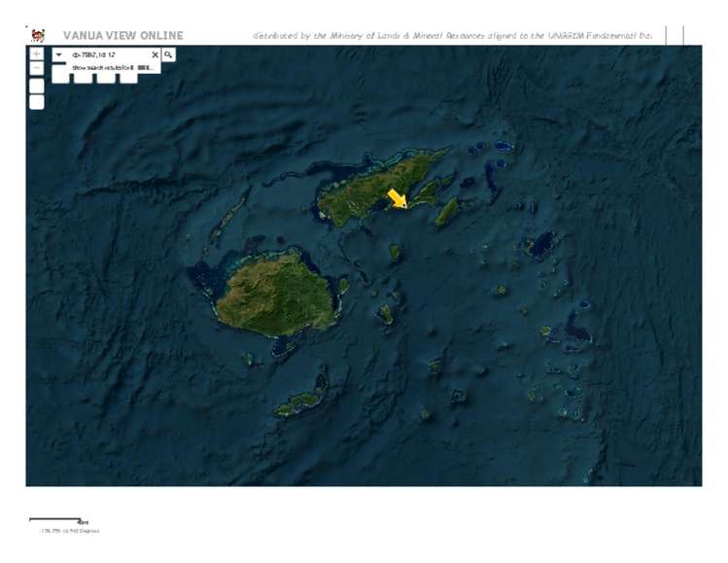Clear the search box with the X
The height and width of the screenshot is (563, 728).
coord(156,54)
